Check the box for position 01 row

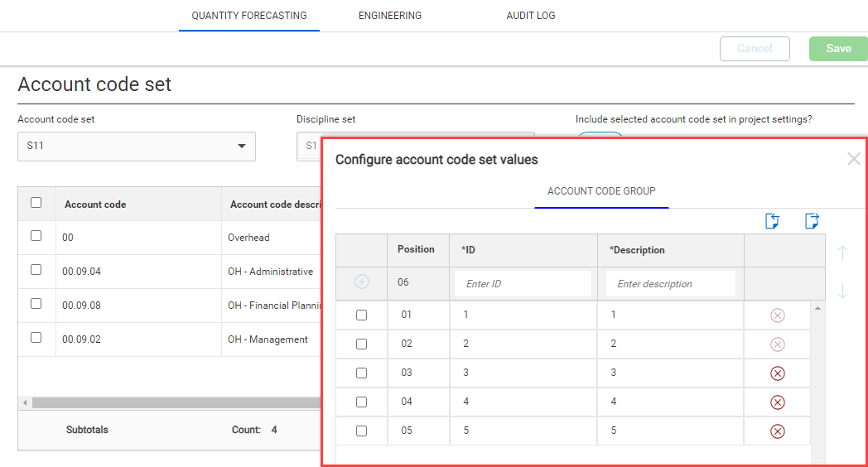[x=361, y=315]
